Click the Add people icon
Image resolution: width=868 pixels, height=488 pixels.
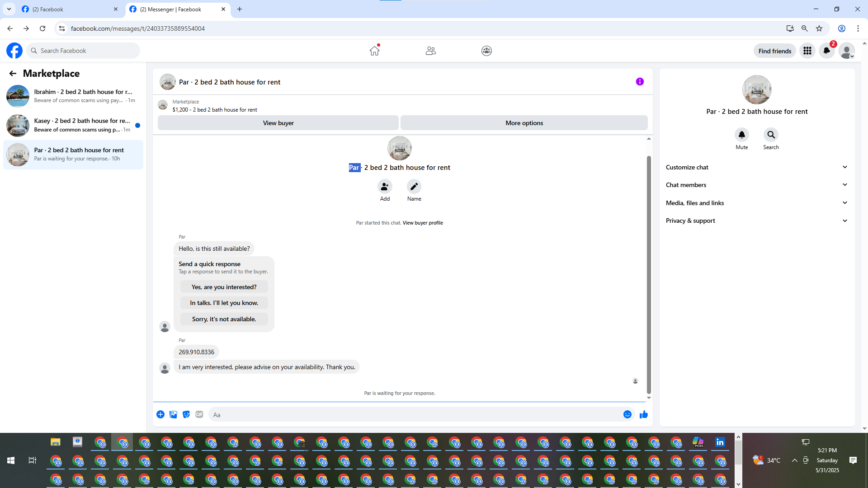pos(385,186)
